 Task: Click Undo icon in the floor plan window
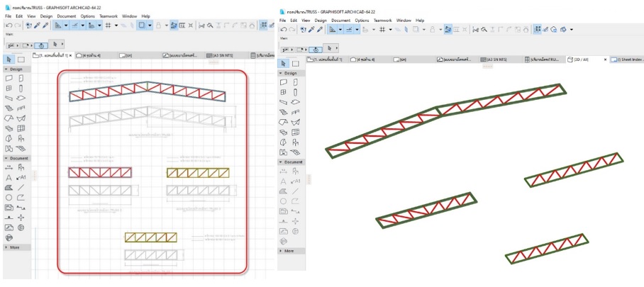point(7,26)
